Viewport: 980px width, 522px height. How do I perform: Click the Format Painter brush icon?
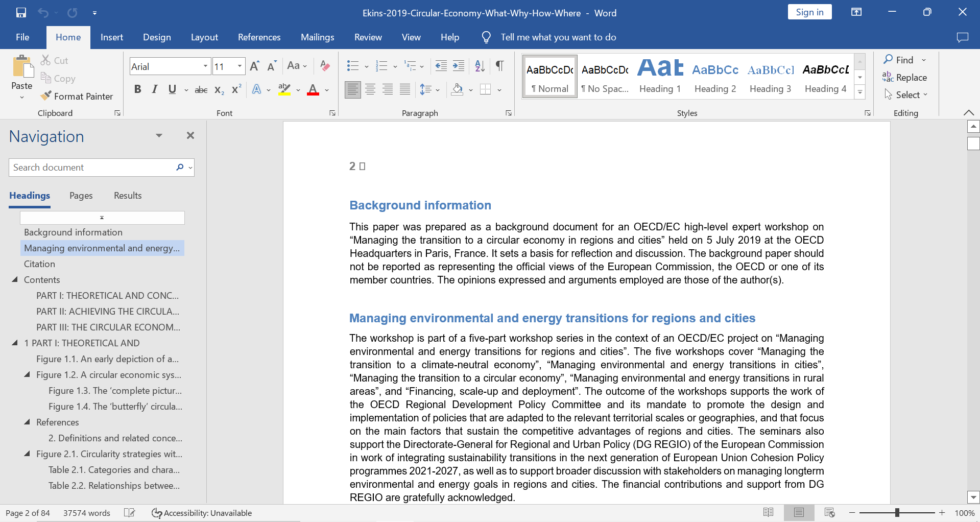[46, 96]
